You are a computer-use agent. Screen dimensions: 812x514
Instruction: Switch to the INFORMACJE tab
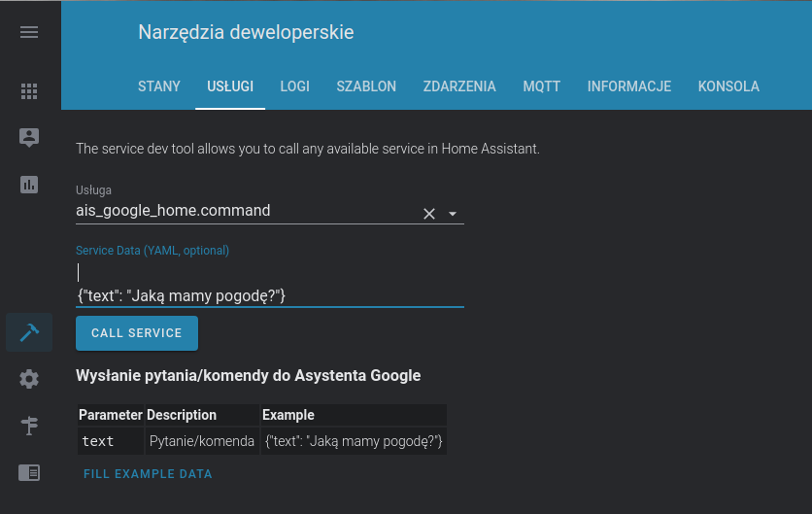tap(629, 86)
